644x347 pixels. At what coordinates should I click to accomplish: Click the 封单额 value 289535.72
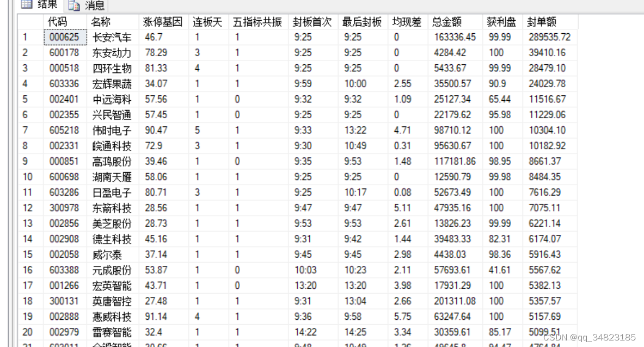[x=549, y=38]
